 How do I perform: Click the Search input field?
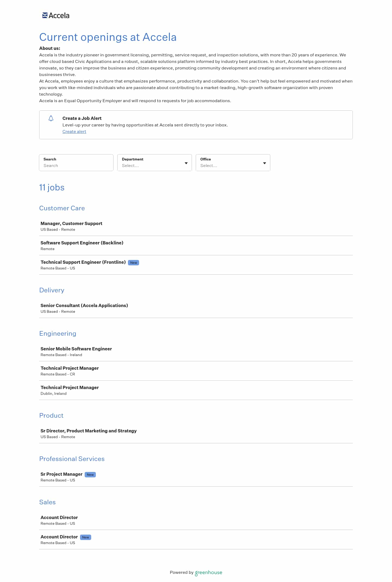[76, 165]
